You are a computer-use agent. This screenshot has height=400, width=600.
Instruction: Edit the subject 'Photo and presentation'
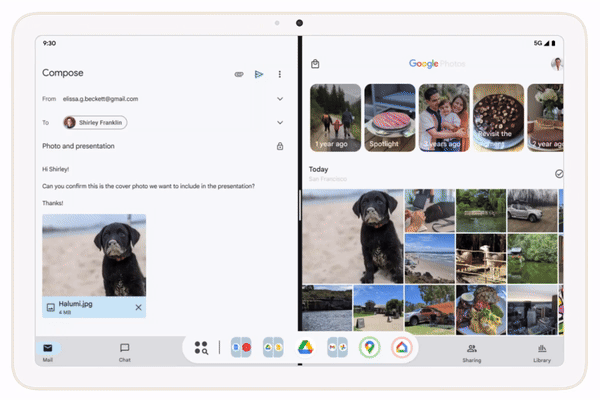(78, 146)
